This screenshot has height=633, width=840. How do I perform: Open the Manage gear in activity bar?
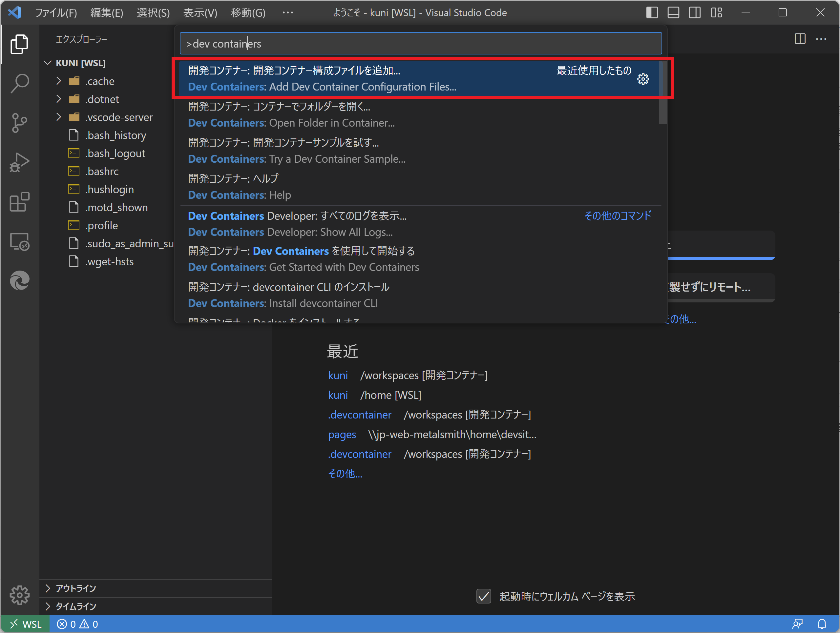(x=19, y=595)
